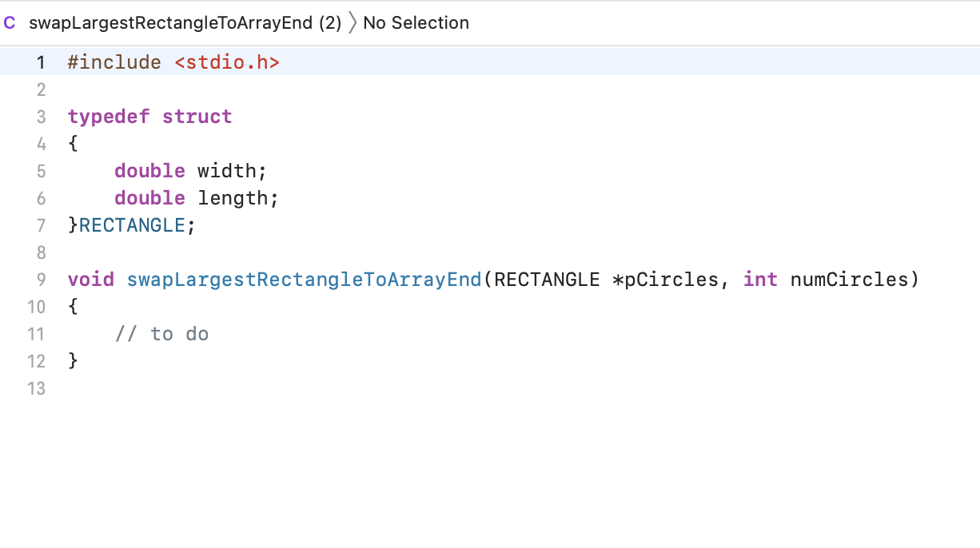Select the double length field declaration
Viewport: 980px width, 548px height.
[x=195, y=197]
